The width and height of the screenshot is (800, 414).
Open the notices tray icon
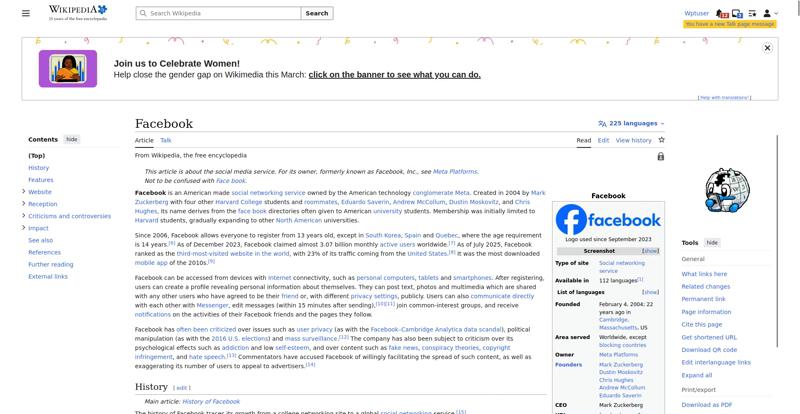pyautogui.click(x=737, y=14)
